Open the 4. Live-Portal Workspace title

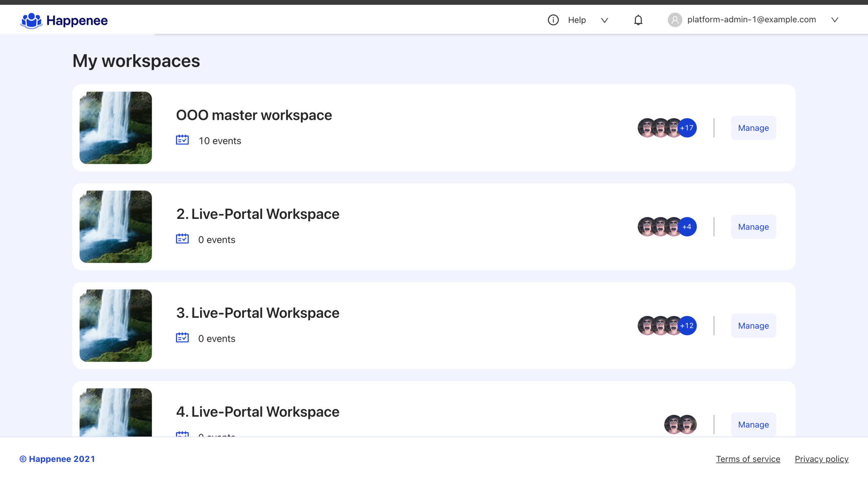coord(258,412)
